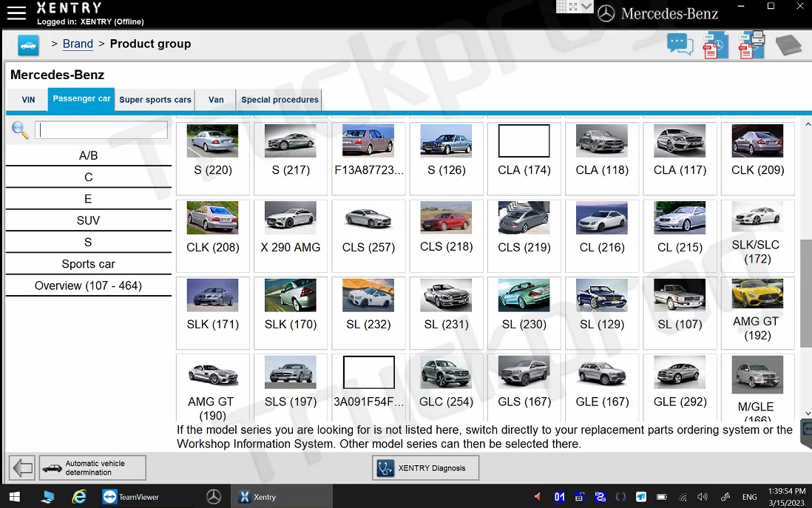Click Automatic vehicle determination button
This screenshot has width=812, height=508.
point(92,468)
